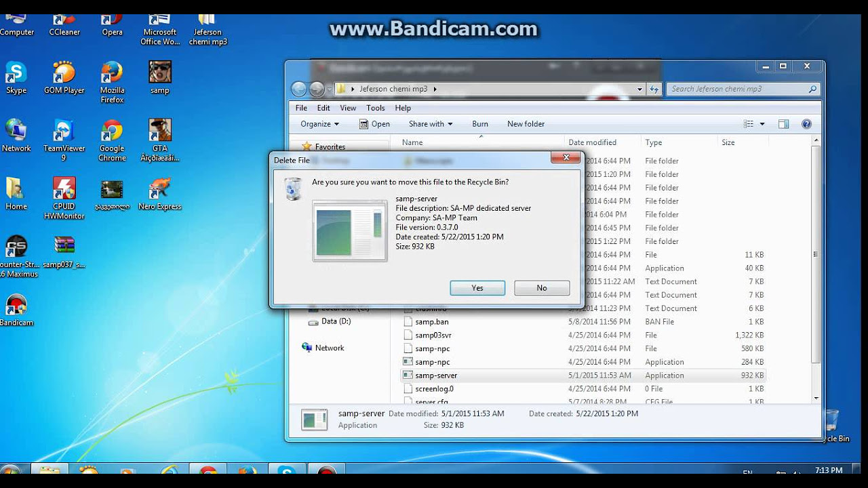The width and height of the screenshot is (868, 488).
Task: Select the Jeferson chemi mp3 desktop folder
Action: coord(208,30)
